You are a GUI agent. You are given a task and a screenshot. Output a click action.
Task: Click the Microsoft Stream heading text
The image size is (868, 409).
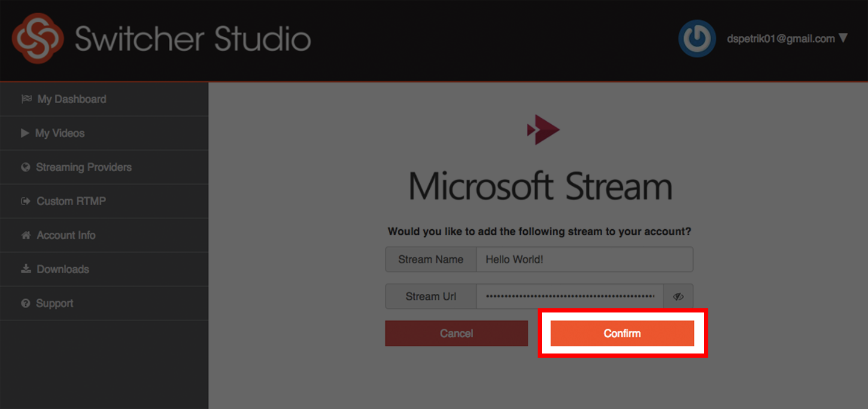540,185
